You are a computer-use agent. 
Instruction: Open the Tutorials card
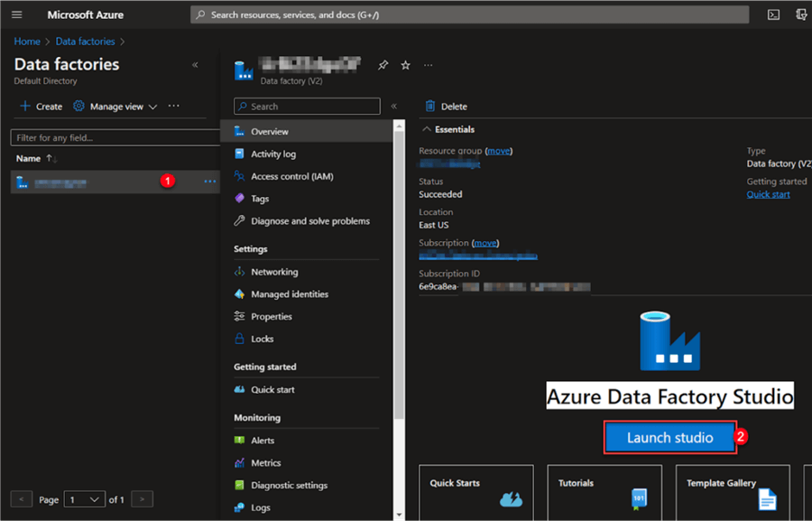604,492
